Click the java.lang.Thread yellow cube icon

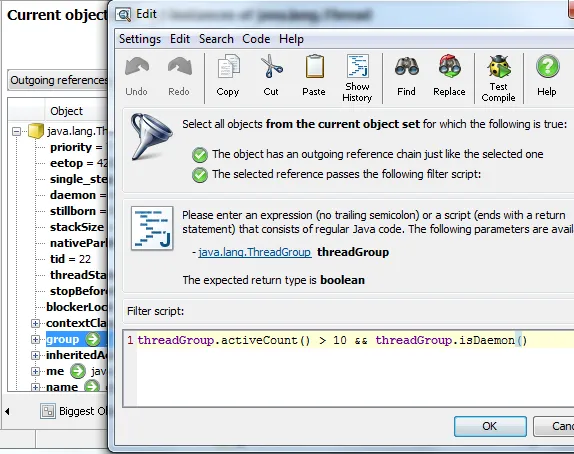(x=36, y=131)
